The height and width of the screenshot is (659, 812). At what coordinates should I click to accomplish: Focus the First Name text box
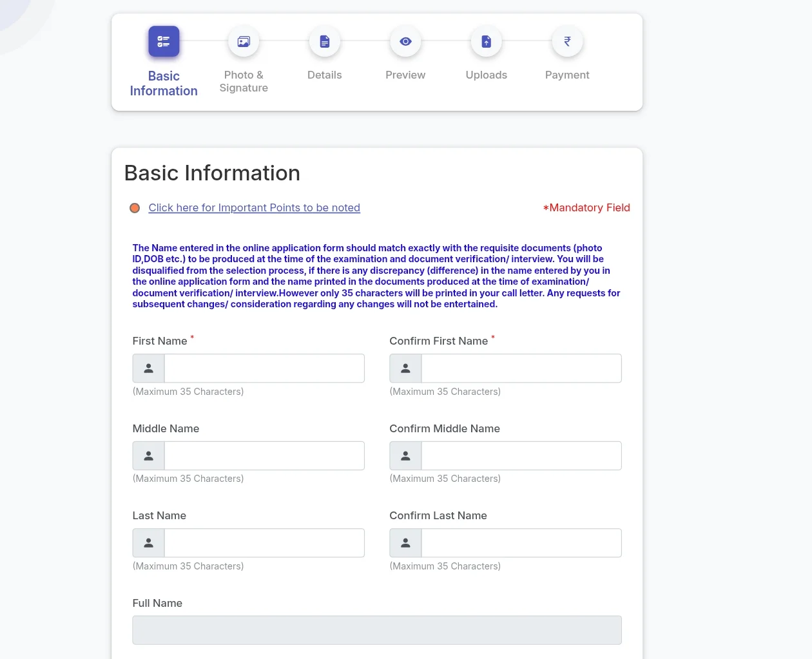pos(264,368)
